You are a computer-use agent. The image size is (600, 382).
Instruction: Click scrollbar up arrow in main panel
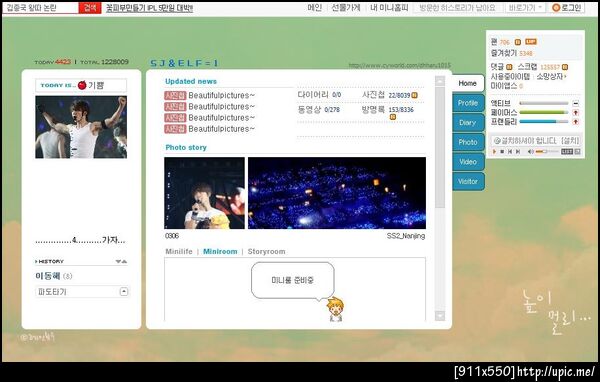(440, 81)
